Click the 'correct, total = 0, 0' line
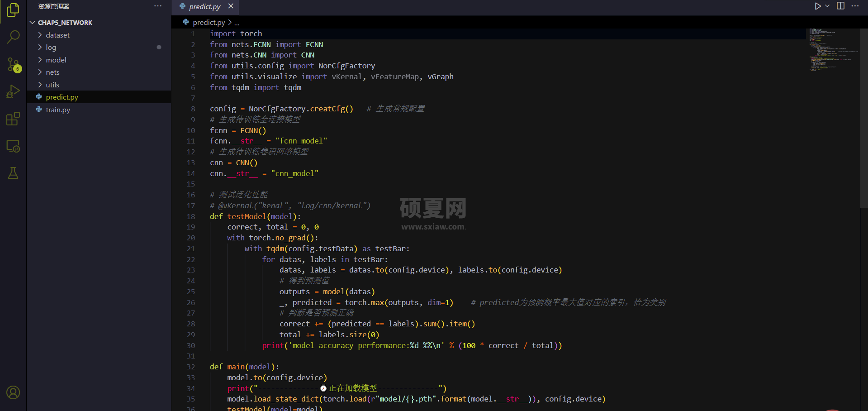The height and width of the screenshot is (411, 868). (x=273, y=227)
